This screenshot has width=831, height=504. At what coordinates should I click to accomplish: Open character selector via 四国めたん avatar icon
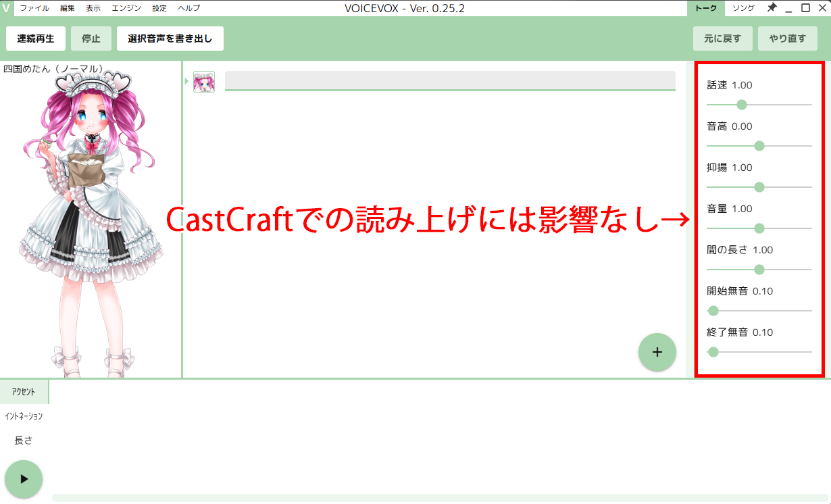(x=204, y=82)
